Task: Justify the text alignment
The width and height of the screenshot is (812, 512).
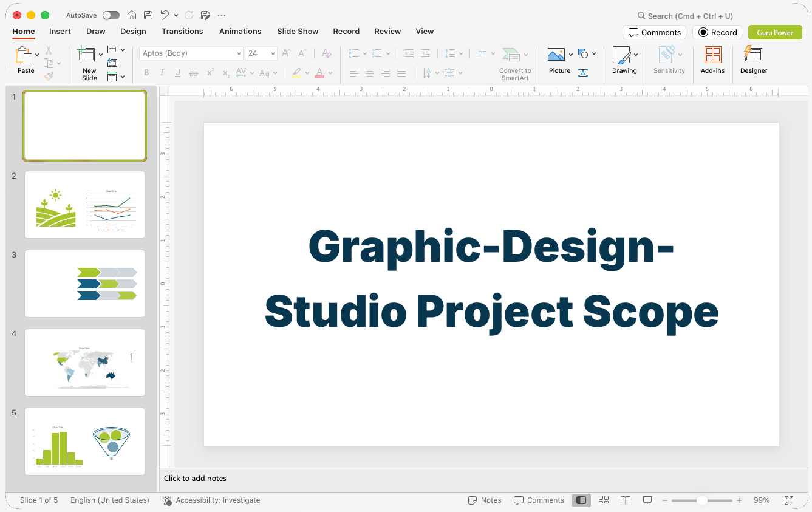Action: pos(401,73)
